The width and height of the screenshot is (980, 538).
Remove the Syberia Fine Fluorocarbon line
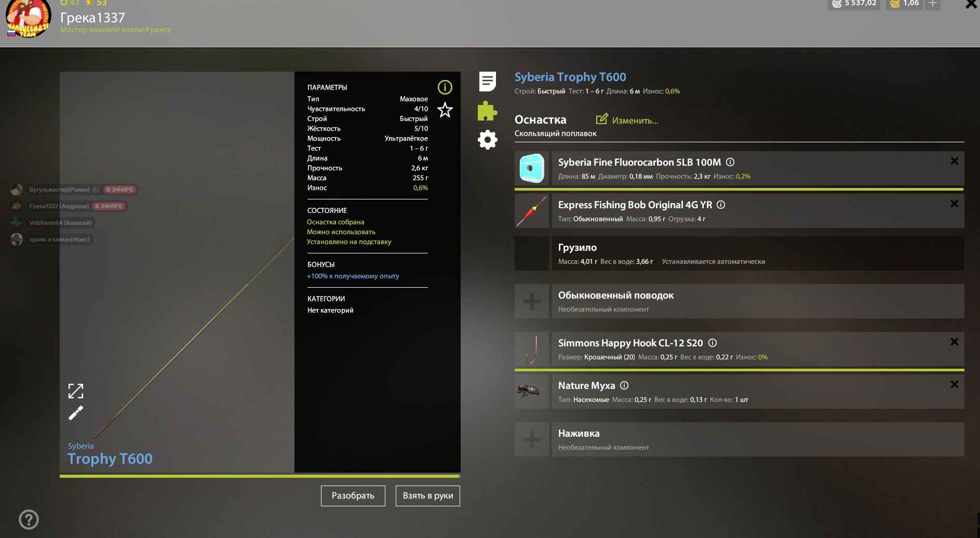click(x=955, y=161)
